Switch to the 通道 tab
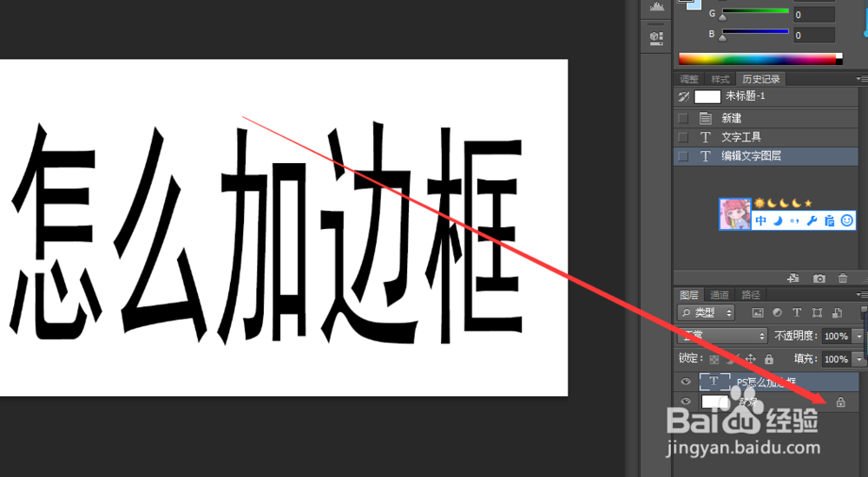This screenshot has width=868, height=477. coord(720,294)
